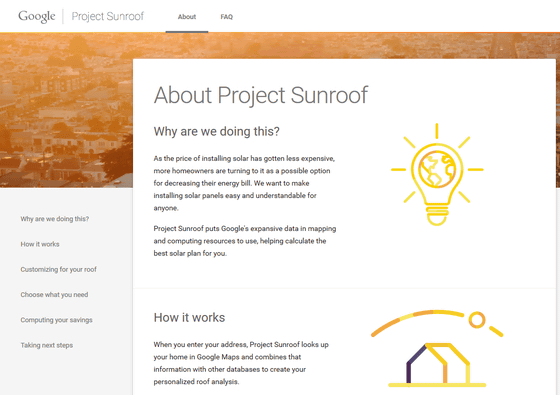This screenshot has width=560, height=395.
Task: Open the FAQ tab
Action: (x=226, y=17)
